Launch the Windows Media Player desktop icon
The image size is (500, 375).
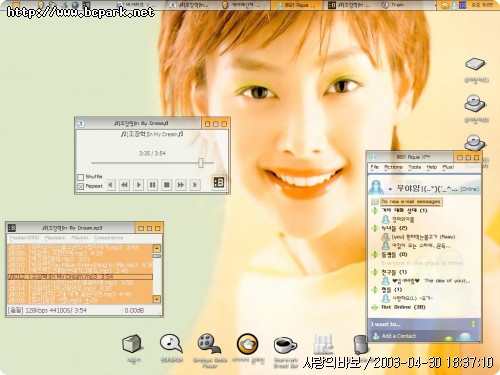click(209, 344)
